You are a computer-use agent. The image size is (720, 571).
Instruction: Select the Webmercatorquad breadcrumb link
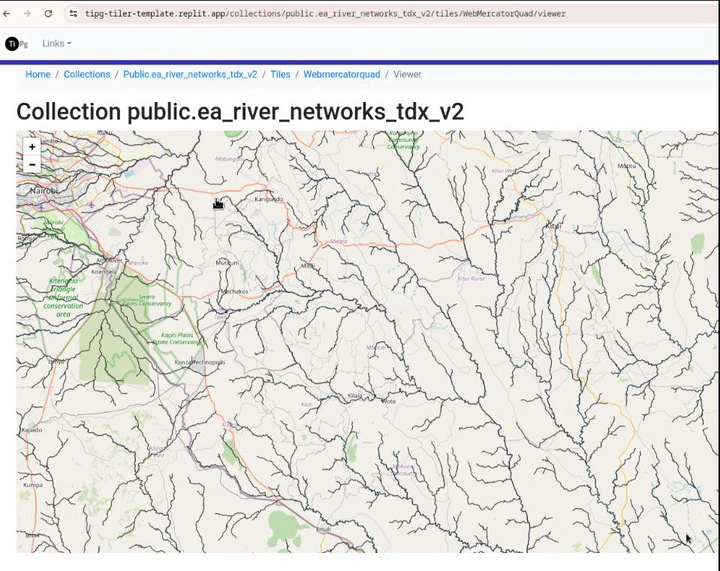342,74
